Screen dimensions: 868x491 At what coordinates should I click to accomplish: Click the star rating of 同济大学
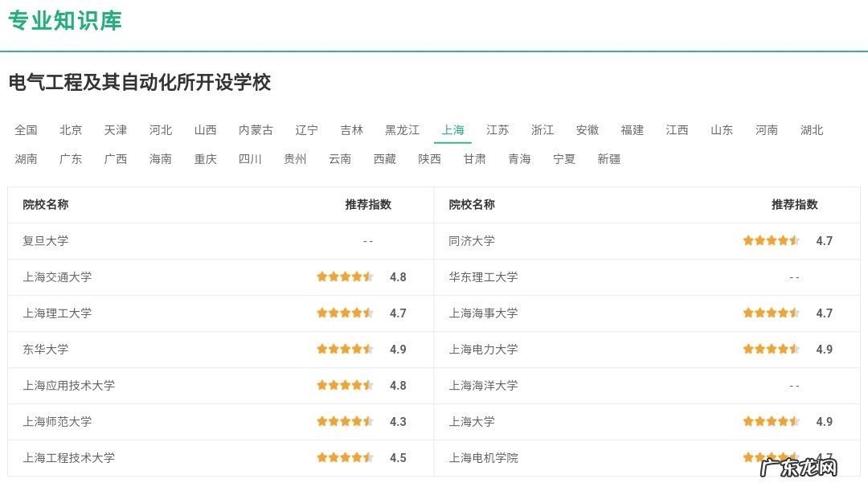[771, 240]
